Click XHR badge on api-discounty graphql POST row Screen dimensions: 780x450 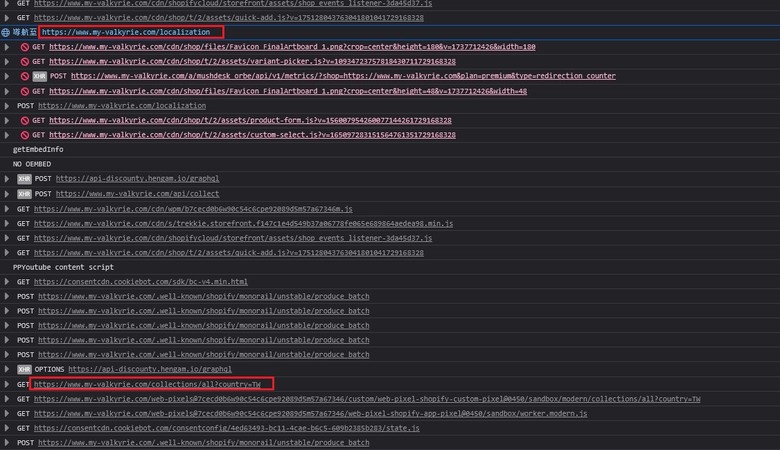(x=24, y=179)
